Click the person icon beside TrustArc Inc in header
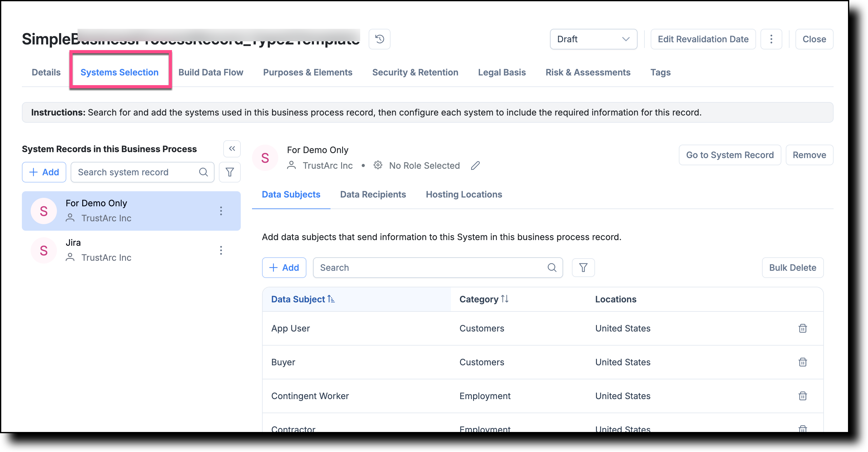 tap(291, 165)
